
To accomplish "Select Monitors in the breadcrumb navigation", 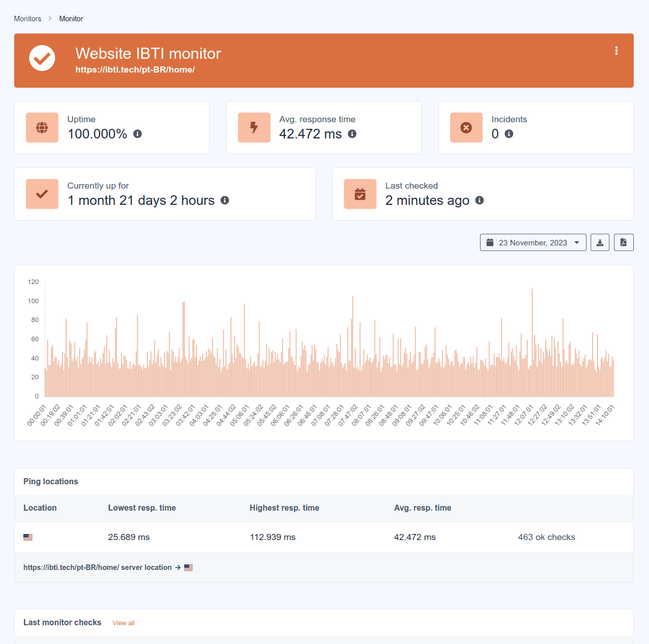I will (28, 18).
